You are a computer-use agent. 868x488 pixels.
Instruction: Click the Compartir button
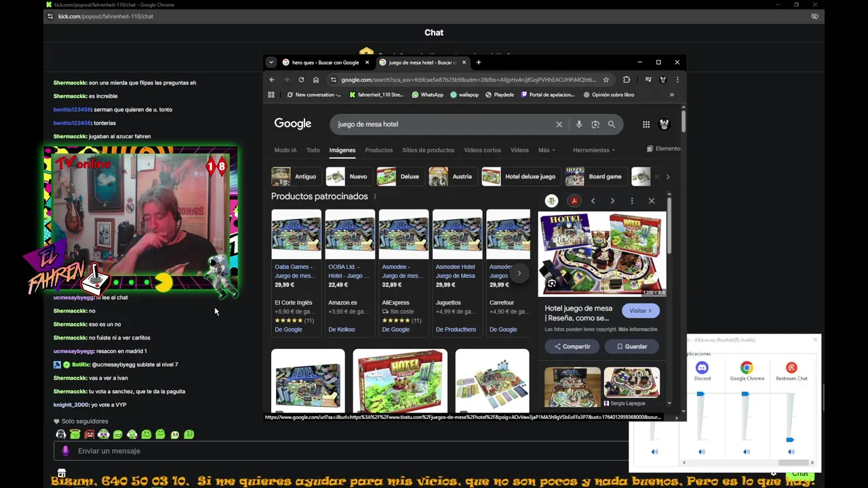pos(572,346)
